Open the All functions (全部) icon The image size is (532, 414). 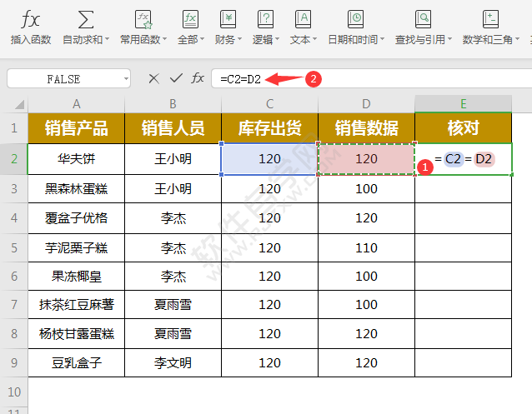coord(190,19)
